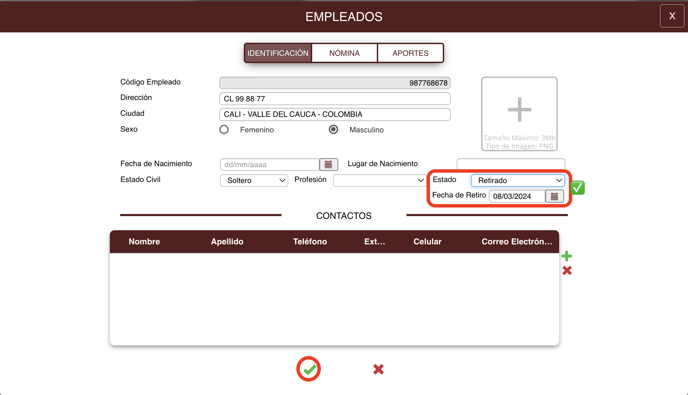Click the Código Empleado field
This screenshot has width=688, height=395.
[x=335, y=83]
